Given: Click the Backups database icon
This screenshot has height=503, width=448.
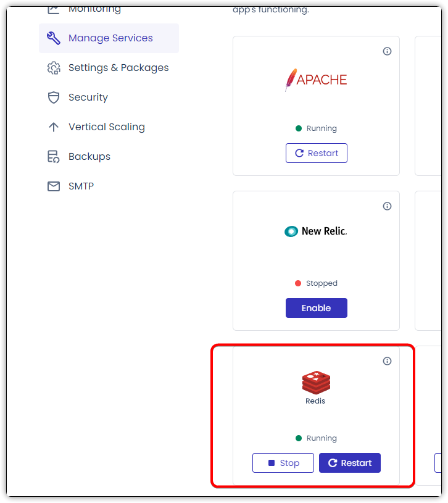Looking at the screenshot, I should pyautogui.click(x=54, y=157).
